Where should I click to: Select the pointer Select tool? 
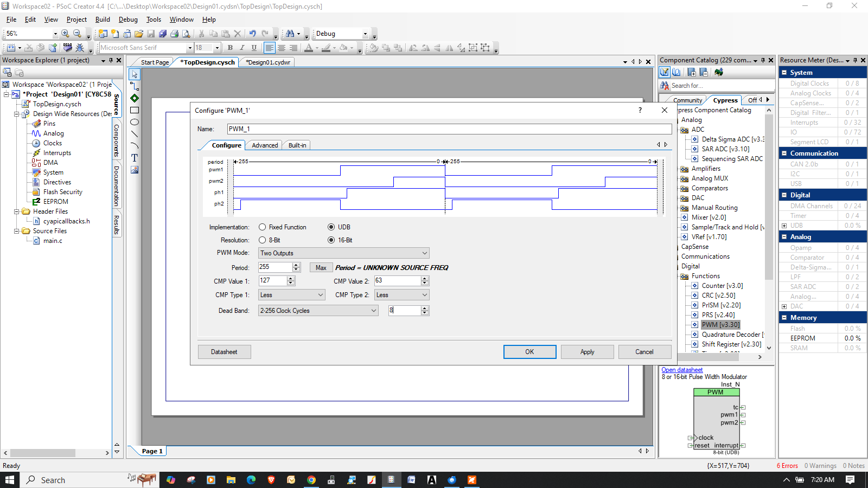tap(135, 74)
